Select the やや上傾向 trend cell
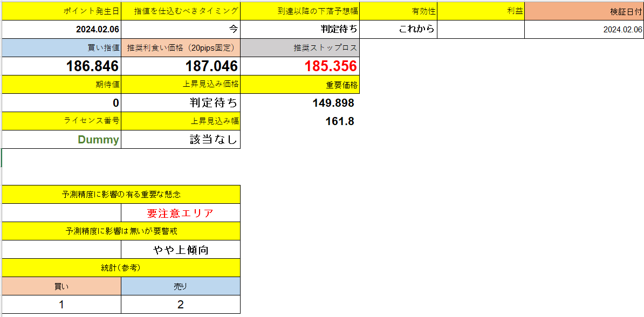Viewport: 644px width, 317px height. pyautogui.click(x=181, y=249)
